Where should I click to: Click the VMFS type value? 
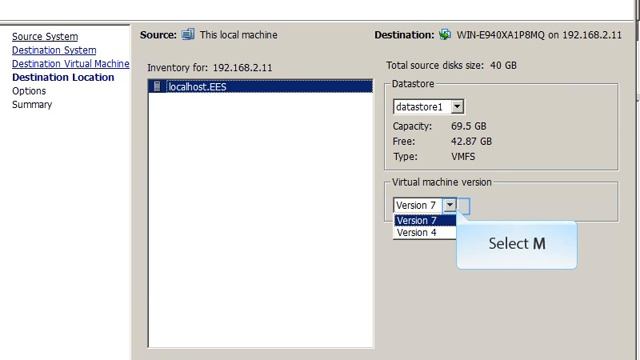pos(463,156)
